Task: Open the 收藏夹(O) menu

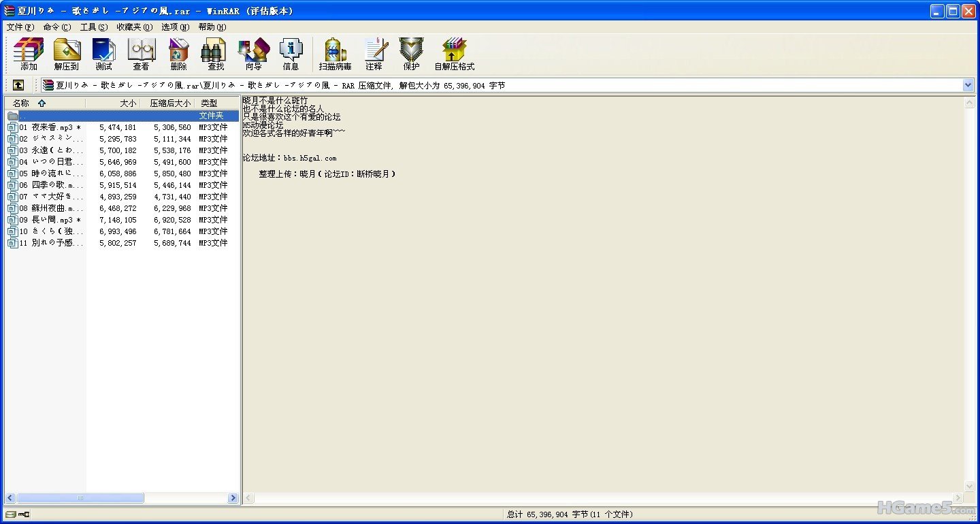Action: 134,27
